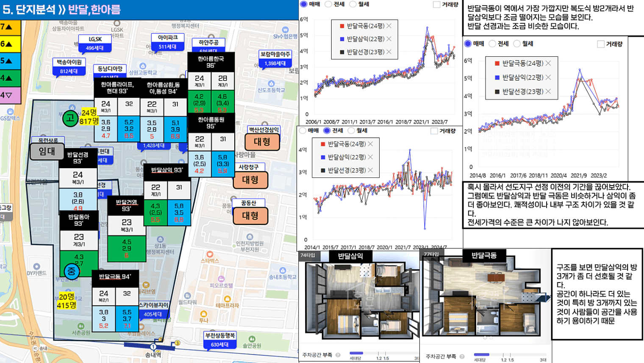This screenshot has width=644, height=363.
Task: Click the 한아름한국 96' table header
Action: pyautogui.click(x=211, y=62)
